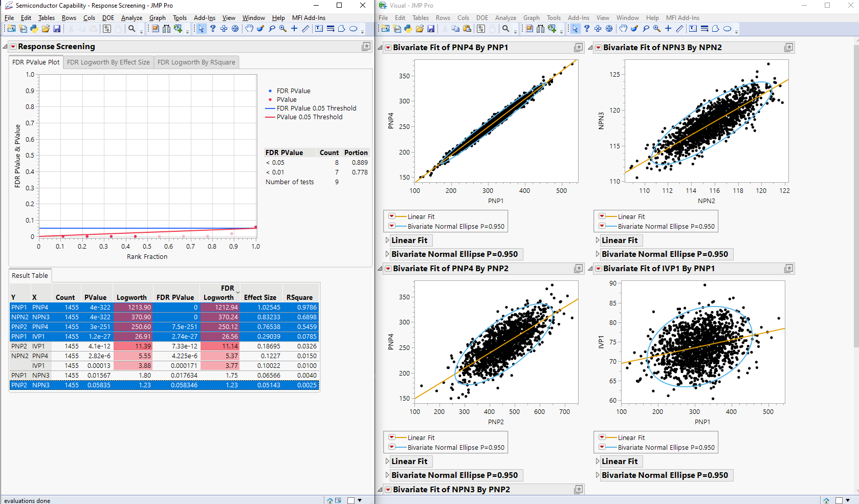Select the Text annotation tool
The image size is (859, 504).
click(319, 29)
